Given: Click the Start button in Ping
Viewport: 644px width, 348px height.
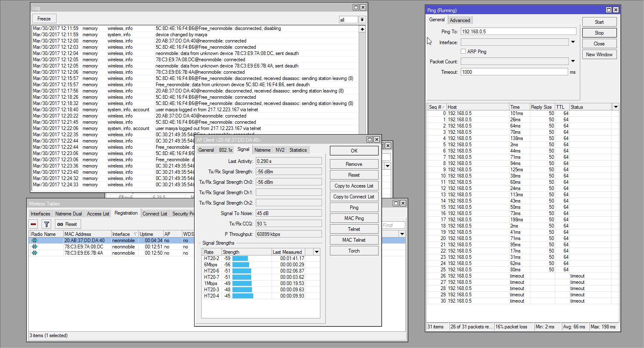Looking at the screenshot, I should pyautogui.click(x=599, y=22).
